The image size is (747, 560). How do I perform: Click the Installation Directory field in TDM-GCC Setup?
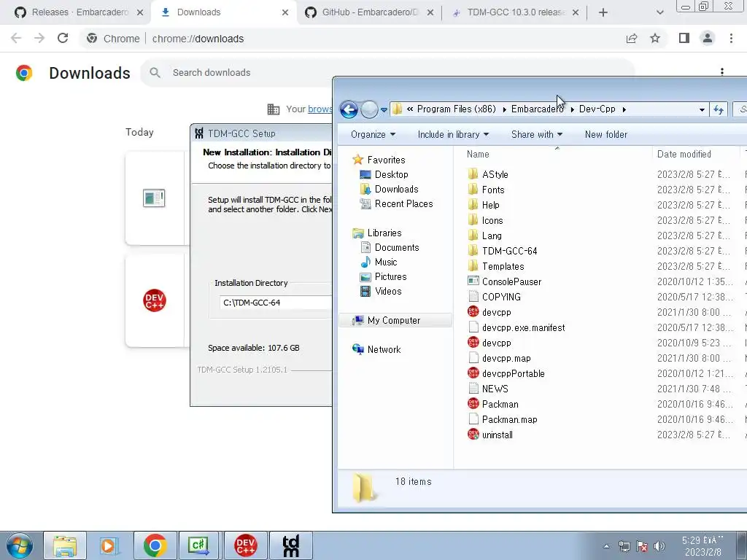pyautogui.click(x=275, y=303)
